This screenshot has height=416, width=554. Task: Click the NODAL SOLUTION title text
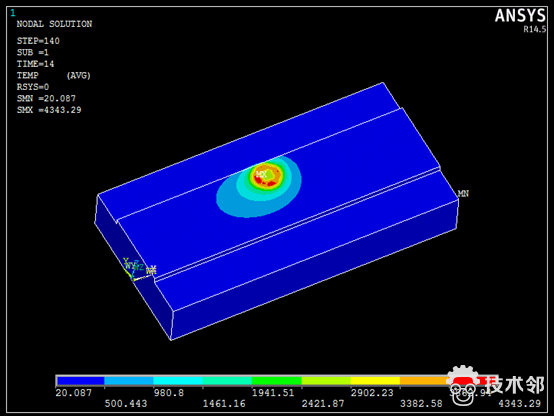[x=54, y=24]
